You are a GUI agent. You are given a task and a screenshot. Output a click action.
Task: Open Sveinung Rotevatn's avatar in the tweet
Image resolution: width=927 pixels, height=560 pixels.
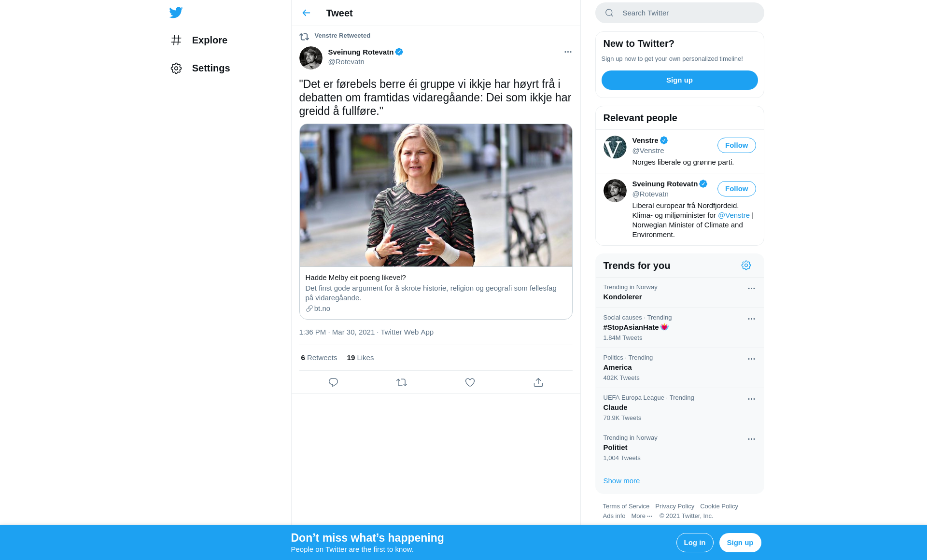(x=311, y=58)
